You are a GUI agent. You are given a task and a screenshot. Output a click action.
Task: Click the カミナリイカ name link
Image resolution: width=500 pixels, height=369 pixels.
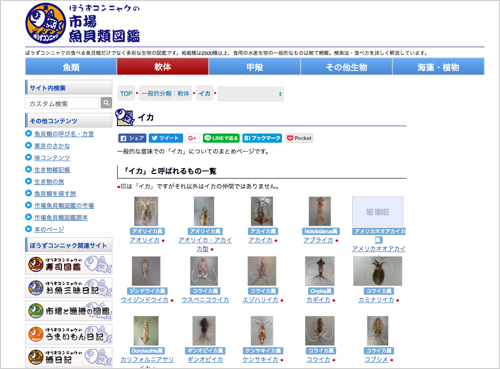point(376,300)
